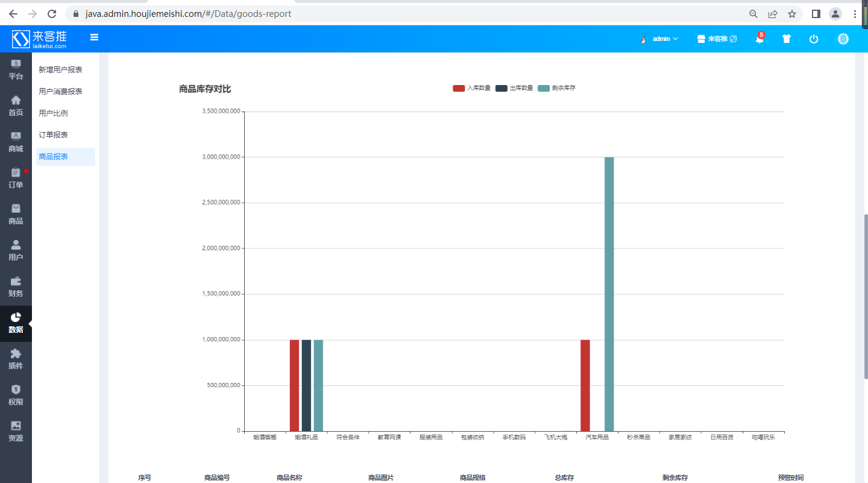The image size is (868, 483).
Task: Select the 数据 data sidebar section
Action: (x=16, y=323)
